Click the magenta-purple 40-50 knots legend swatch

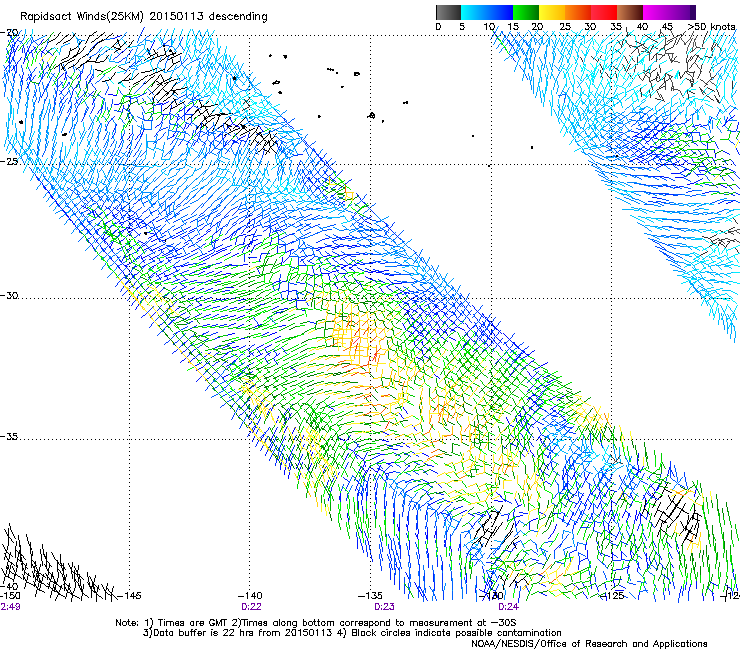coord(669,12)
